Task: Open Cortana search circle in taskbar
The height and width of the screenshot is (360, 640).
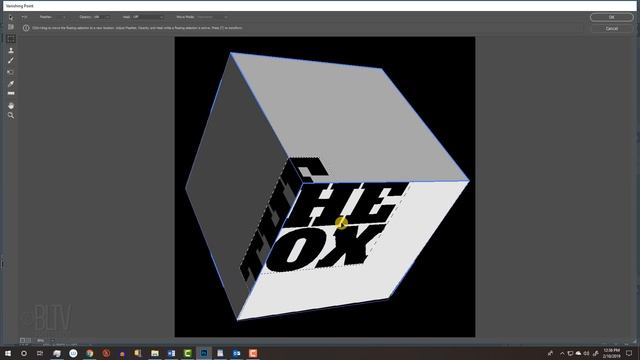Action: [x=24, y=353]
